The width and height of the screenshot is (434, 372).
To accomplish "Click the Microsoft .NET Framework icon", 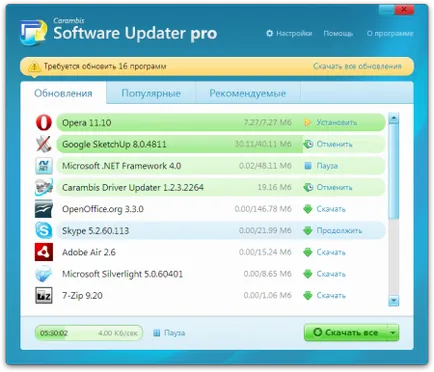I will tap(44, 166).
